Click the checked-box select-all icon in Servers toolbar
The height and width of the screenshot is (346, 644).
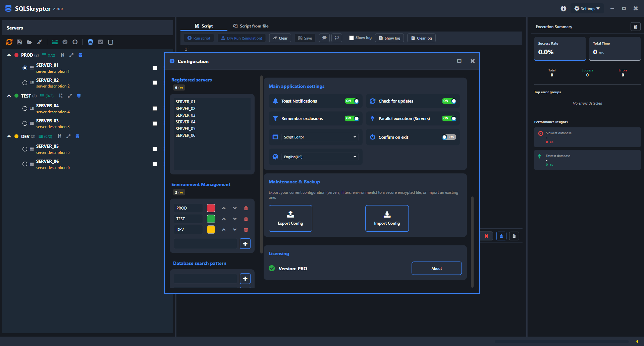point(101,42)
